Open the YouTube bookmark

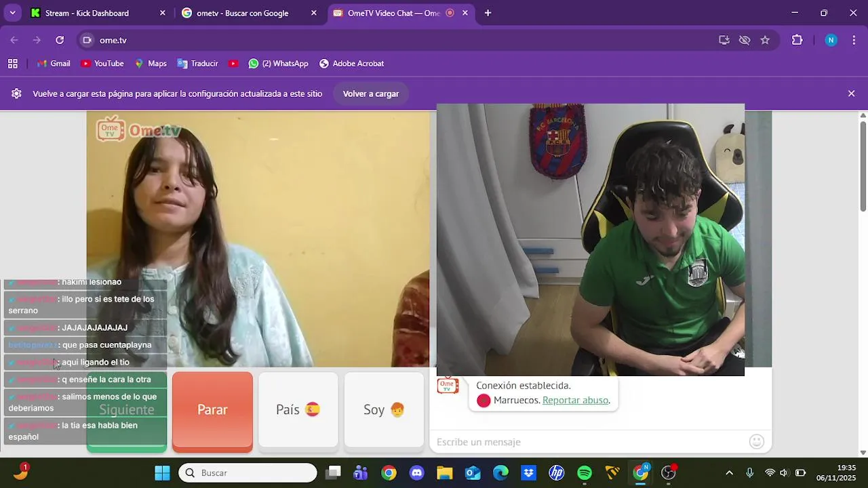102,63
